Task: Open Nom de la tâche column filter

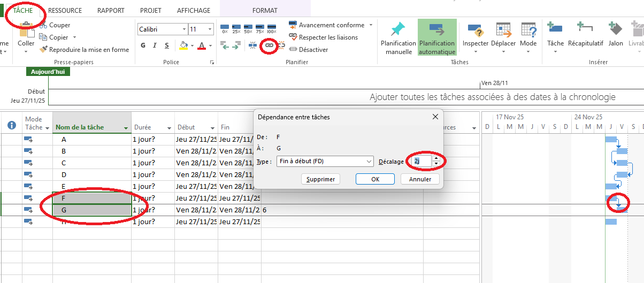Action: (x=126, y=128)
